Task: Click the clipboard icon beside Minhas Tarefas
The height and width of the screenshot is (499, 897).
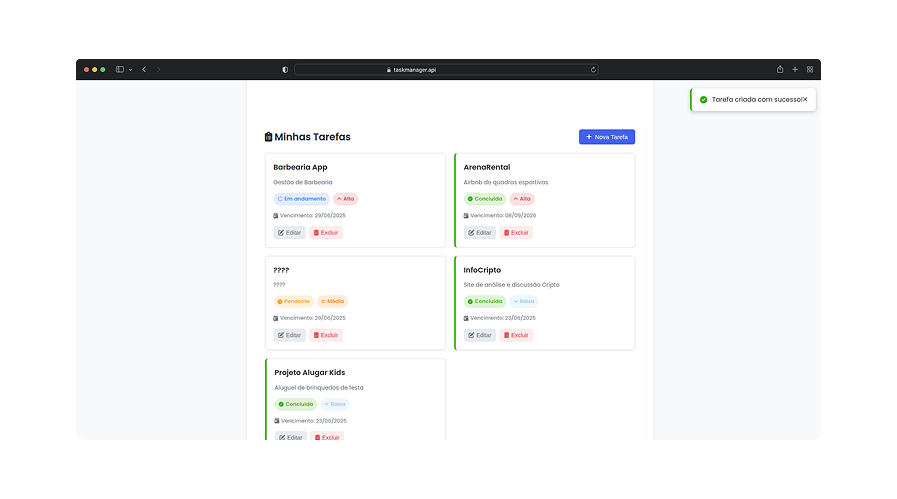Action: 268,137
